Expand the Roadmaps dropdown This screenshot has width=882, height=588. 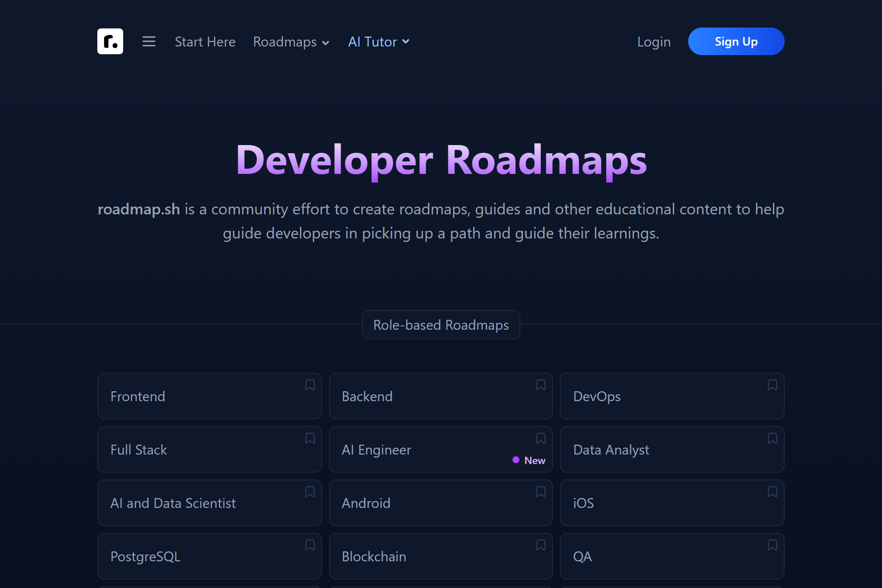(291, 42)
